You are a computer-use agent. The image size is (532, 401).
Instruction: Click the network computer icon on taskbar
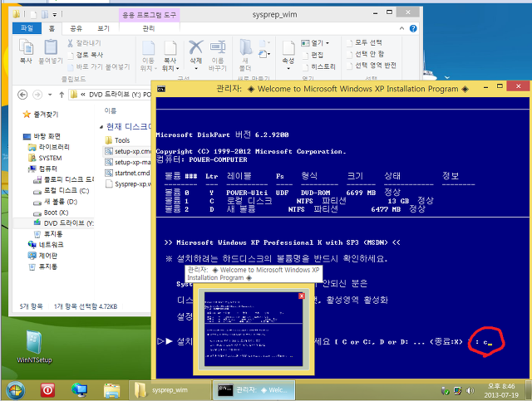(80, 390)
